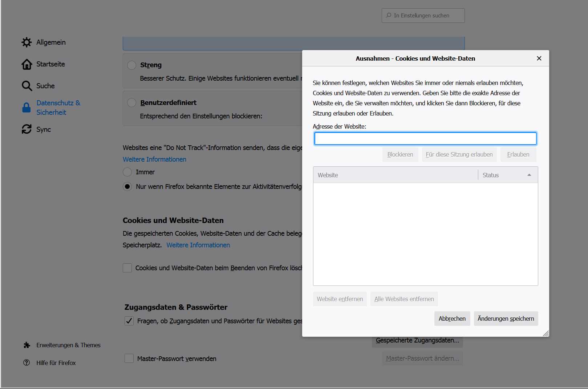
Task: Enable Master-Passwort verwenden checkbox
Action: (x=129, y=358)
